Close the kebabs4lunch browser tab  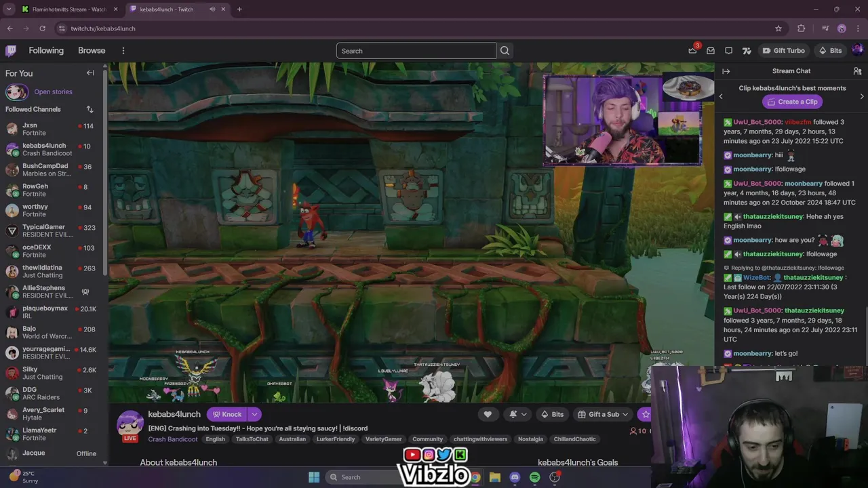pyautogui.click(x=223, y=9)
